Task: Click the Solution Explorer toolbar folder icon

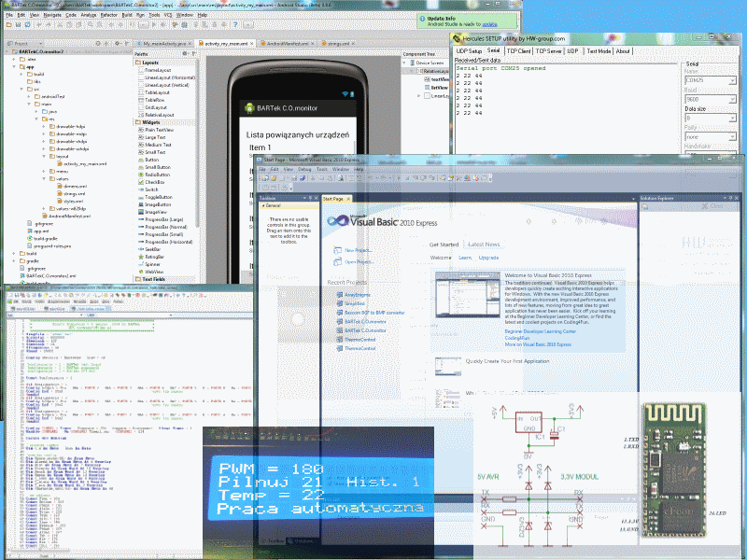Action: (645, 207)
